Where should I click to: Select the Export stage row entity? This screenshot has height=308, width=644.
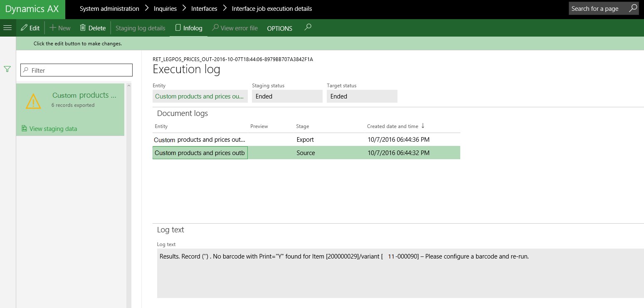(x=200, y=140)
